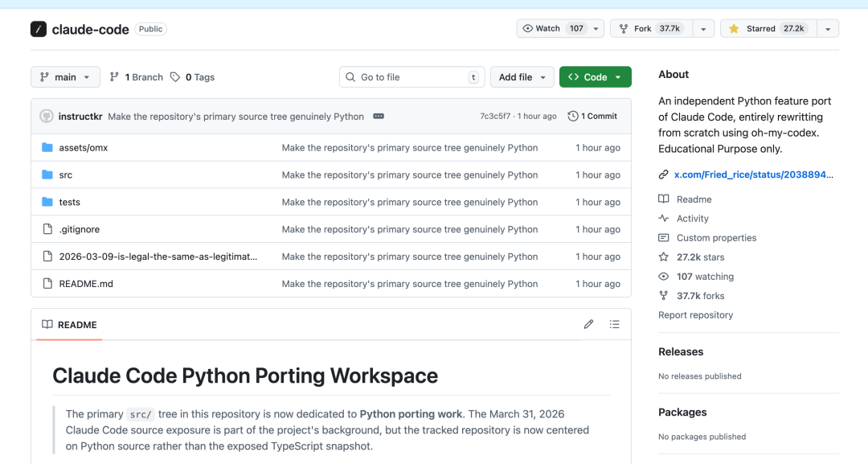
Task: Click the assets/omx folder icon
Action: tap(47, 147)
